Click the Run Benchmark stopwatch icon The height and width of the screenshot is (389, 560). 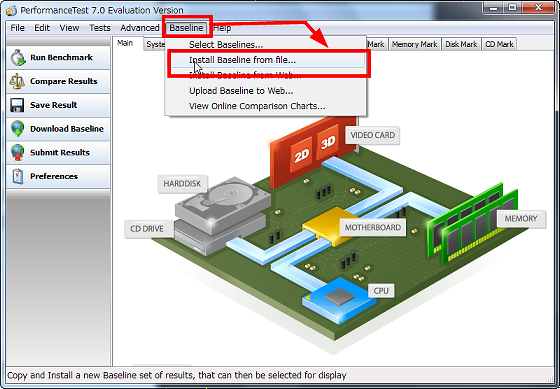point(18,58)
